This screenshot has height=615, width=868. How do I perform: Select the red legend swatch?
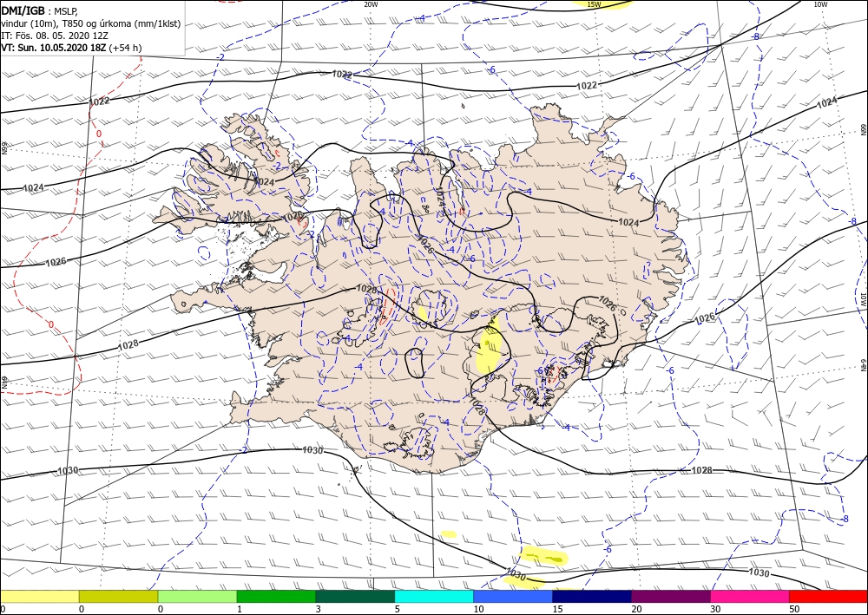coord(829,596)
